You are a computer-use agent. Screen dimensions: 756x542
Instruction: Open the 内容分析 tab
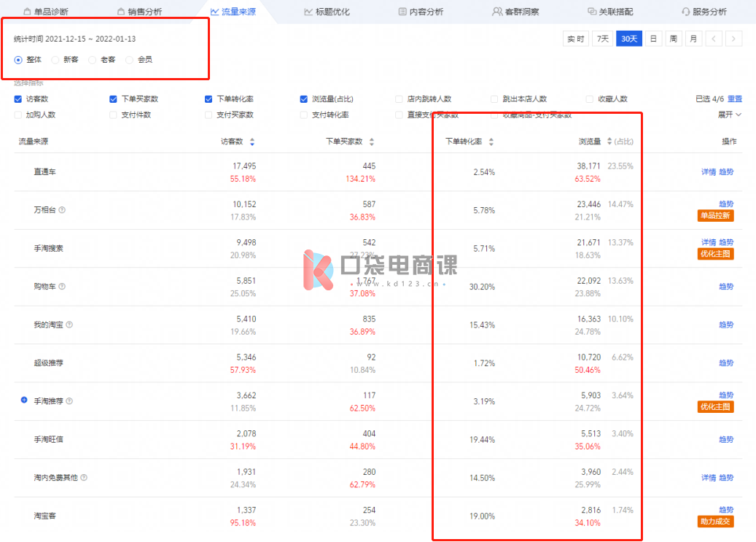click(x=421, y=12)
